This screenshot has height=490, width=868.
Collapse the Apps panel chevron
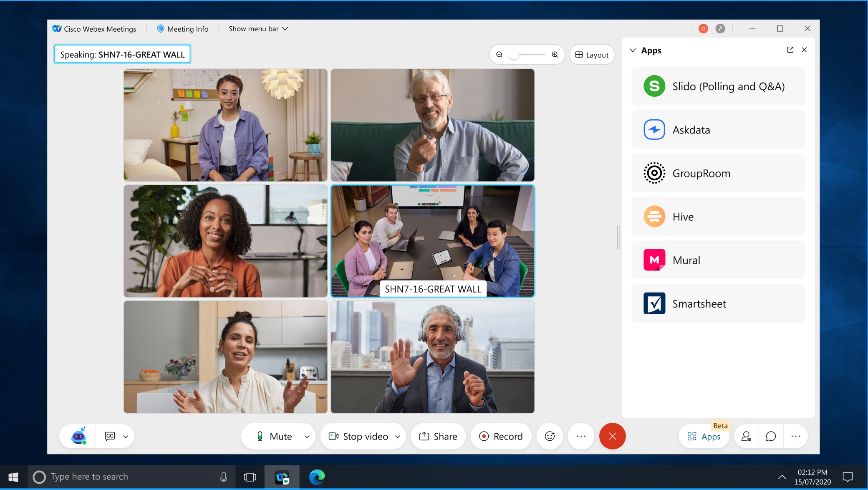(633, 50)
